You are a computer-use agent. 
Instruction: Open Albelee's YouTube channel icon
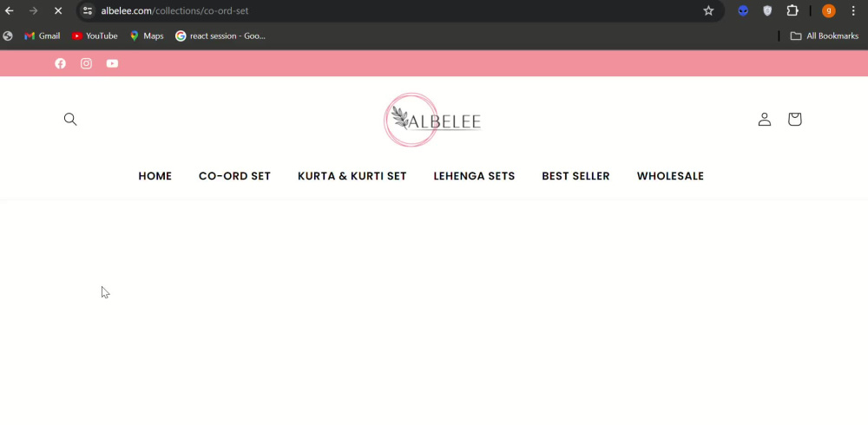[x=112, y=63]
